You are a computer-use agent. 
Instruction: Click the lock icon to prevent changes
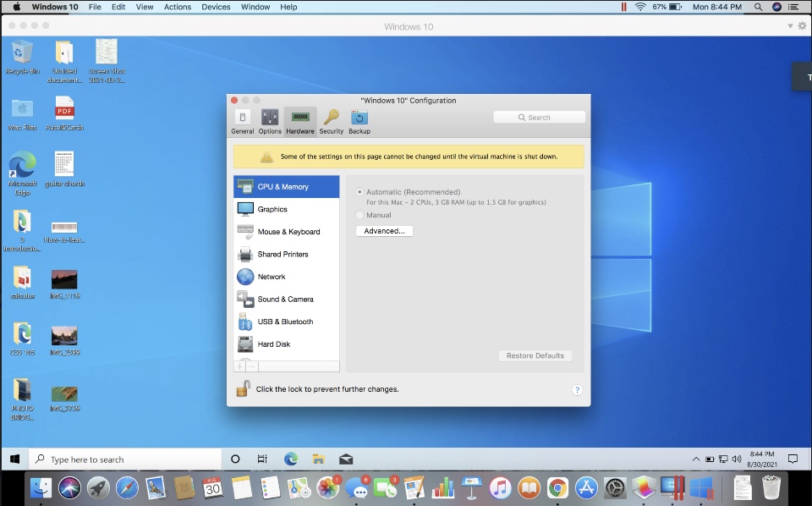point(243,389)
